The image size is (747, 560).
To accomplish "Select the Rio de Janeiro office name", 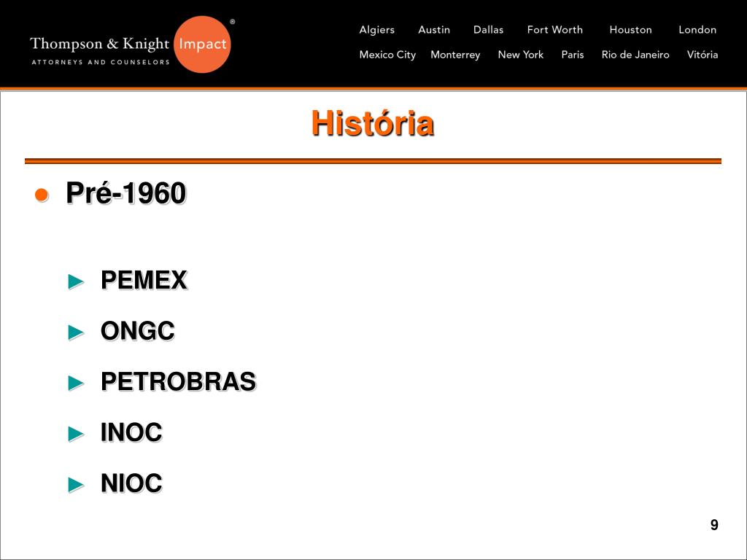I will click(635, 55).
